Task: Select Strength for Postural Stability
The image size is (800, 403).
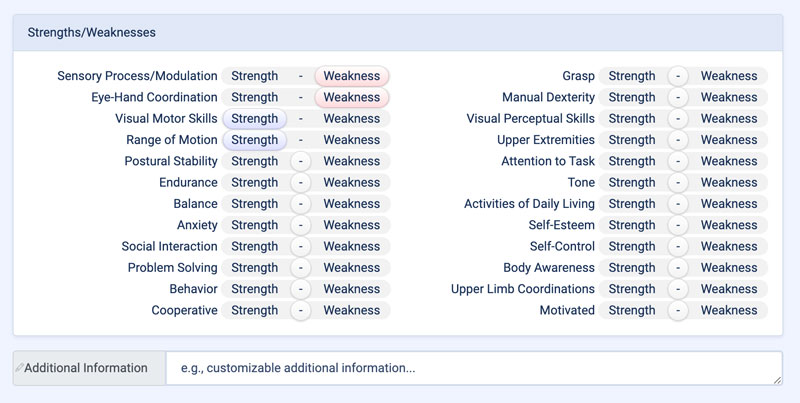Action: tap(255, 161)
